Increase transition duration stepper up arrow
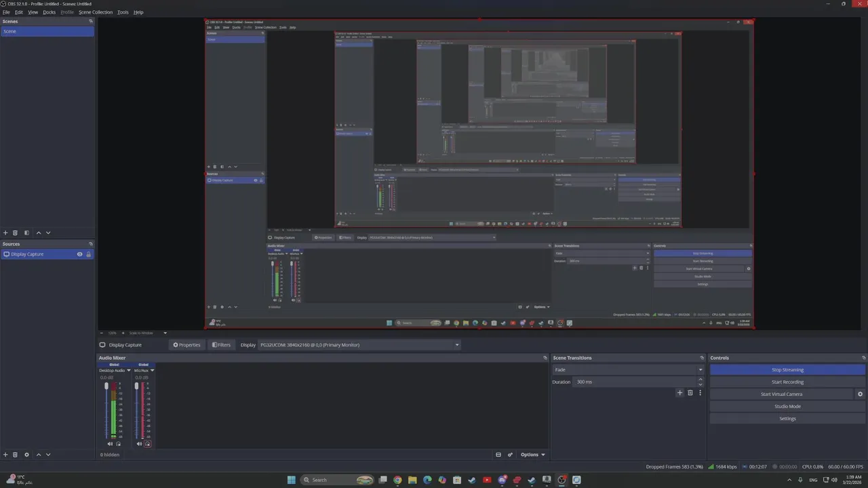868x488 pixels. click(x=701, y=380)
